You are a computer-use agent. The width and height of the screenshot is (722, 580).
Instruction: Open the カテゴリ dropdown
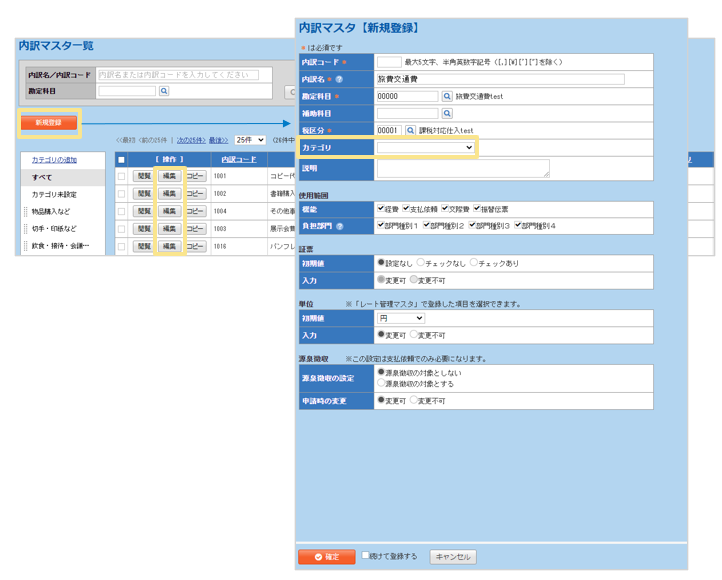click(x=426, y=148)
